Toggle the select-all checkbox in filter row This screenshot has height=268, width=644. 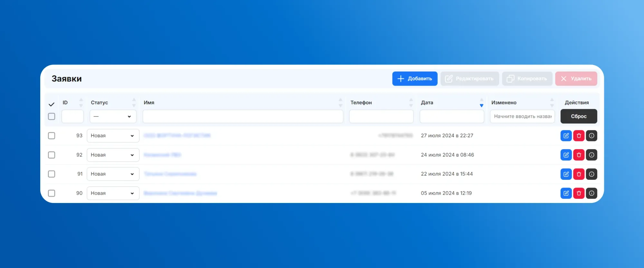(x=52, y=116)
